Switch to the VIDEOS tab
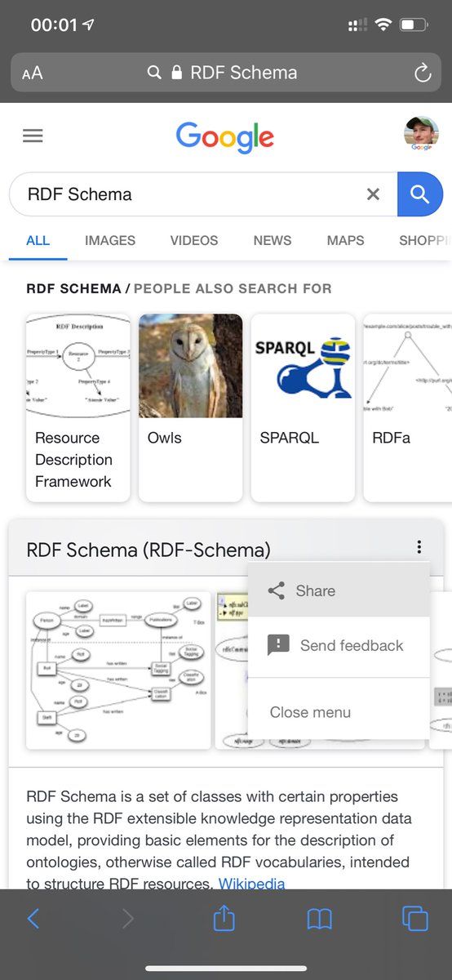This screenshot has height=980, width=452. [194, 240]
